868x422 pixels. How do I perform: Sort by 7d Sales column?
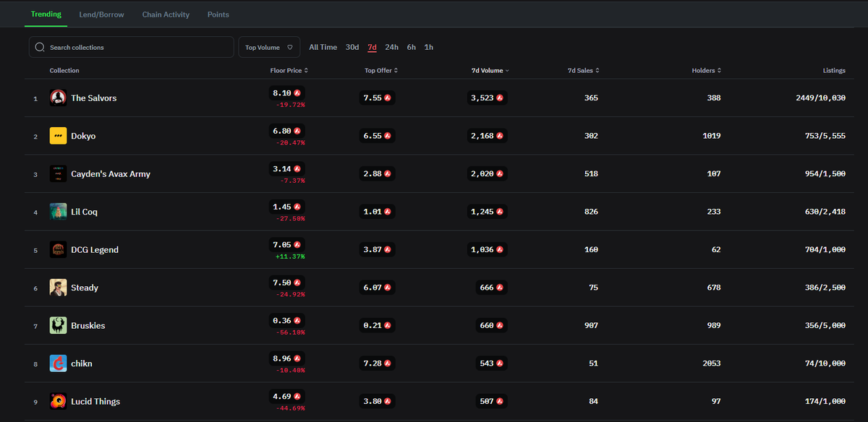(x=584, y=70)
